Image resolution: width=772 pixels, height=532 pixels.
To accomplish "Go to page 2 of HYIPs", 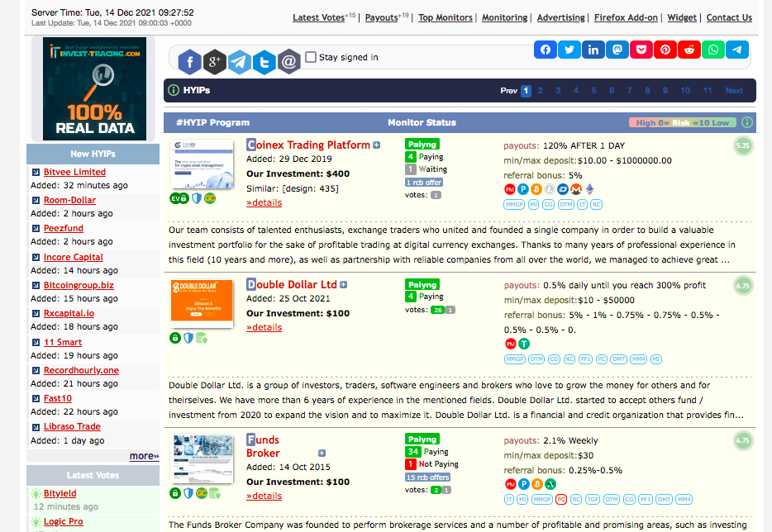I will (540, 91).
